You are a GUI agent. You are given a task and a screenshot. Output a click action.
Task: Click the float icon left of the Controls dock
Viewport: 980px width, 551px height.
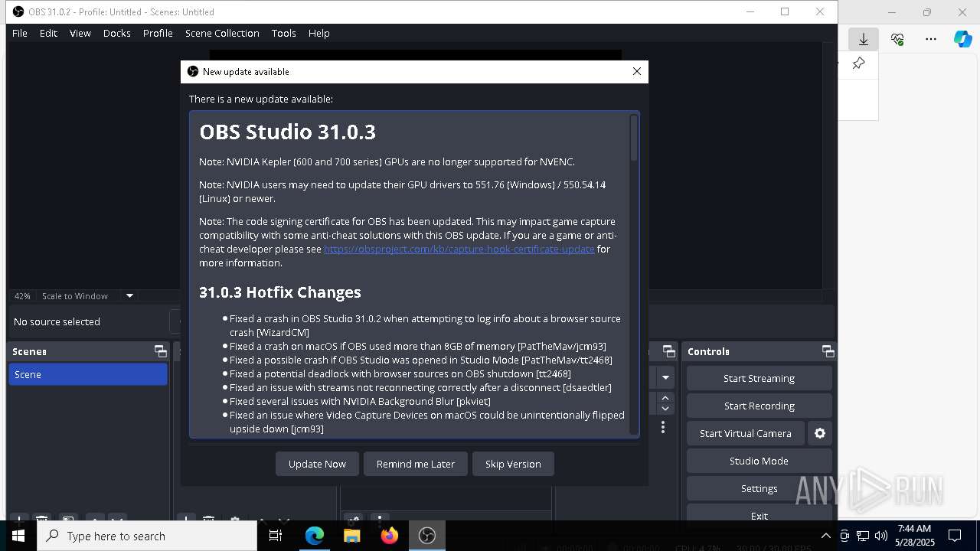[668, 351]
